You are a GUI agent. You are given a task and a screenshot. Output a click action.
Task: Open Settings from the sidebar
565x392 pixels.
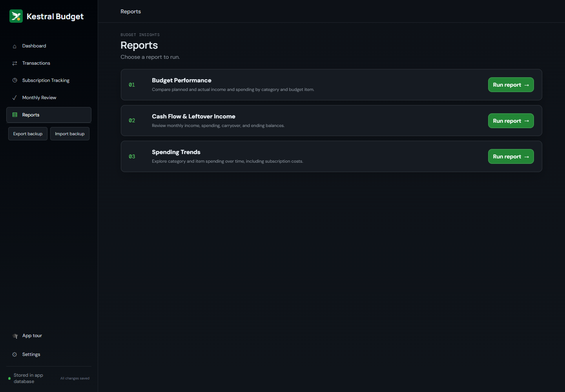[x=49, y=354]
